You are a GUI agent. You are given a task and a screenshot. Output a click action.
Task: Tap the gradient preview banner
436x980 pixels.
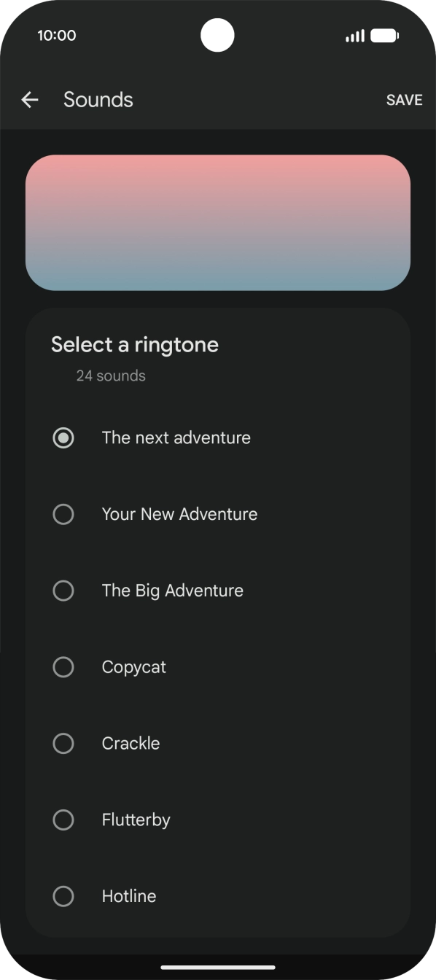pos(217,222)
